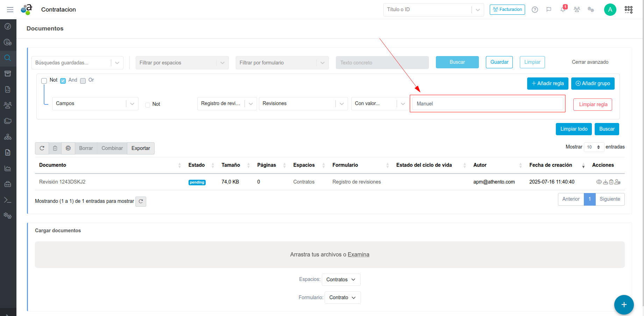Check the group-level Not checkbox
Screen dimensions: 644x316
[x=44, y=81]
